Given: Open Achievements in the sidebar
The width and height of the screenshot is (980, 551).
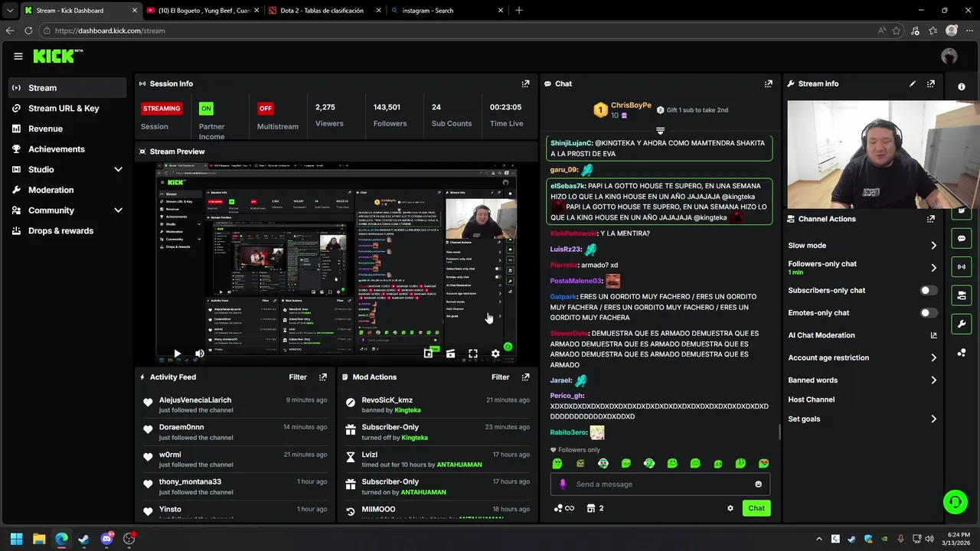Looking at the screenshot, I should click(x=68, y=149).
